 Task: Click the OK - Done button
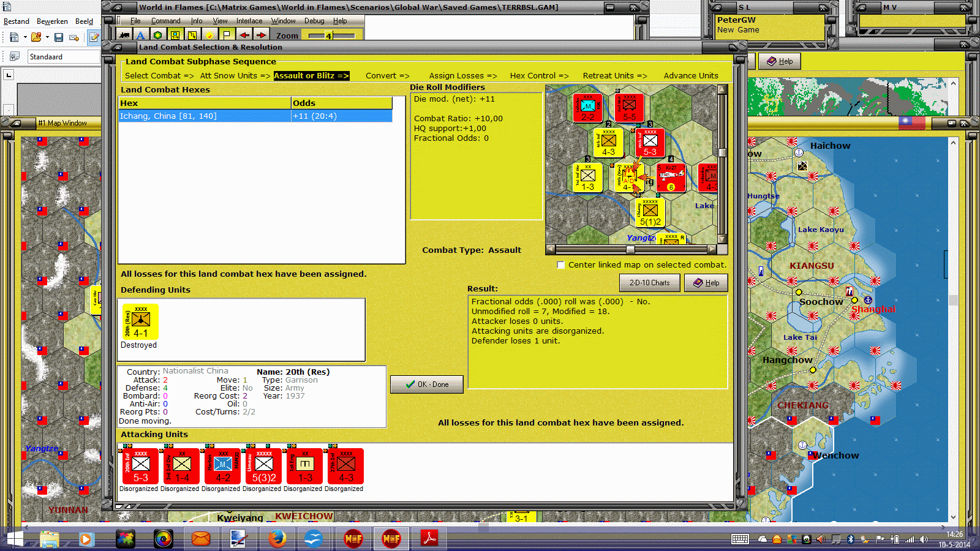(427, 384)
